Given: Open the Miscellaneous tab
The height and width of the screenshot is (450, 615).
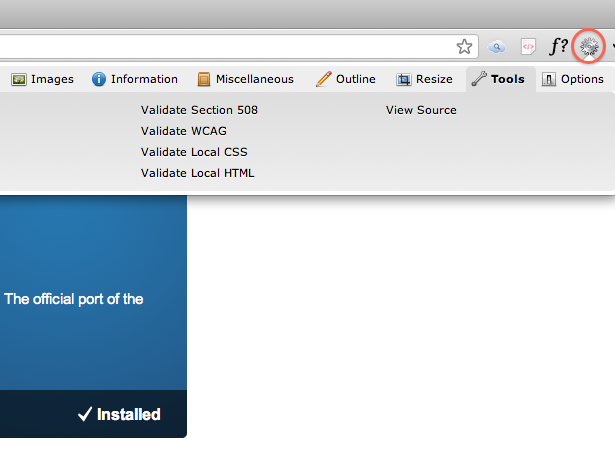Looking at the screenshot, I should pos(246,79).
